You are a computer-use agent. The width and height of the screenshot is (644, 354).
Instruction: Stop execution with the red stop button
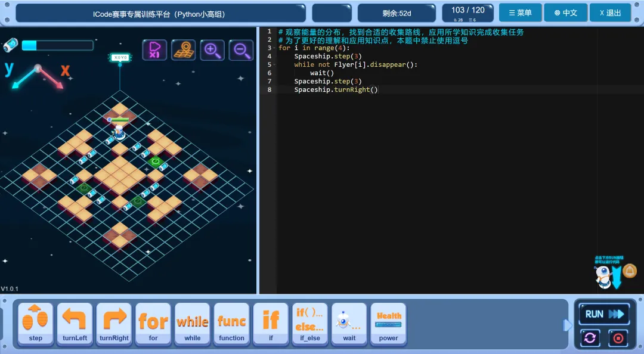tap(618, 338)
